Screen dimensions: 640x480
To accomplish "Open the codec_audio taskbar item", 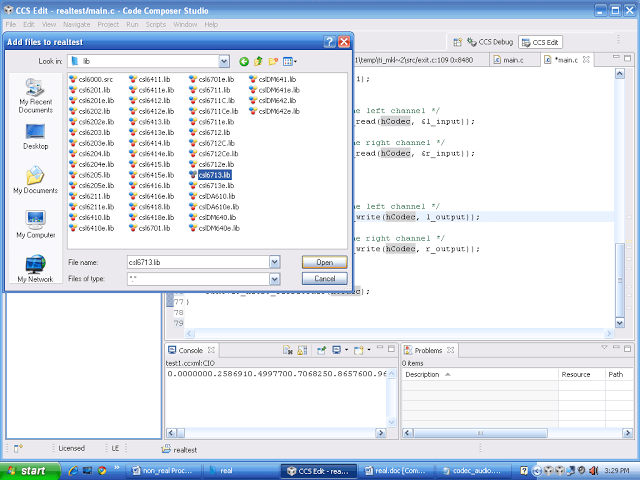I will [473, 471].
